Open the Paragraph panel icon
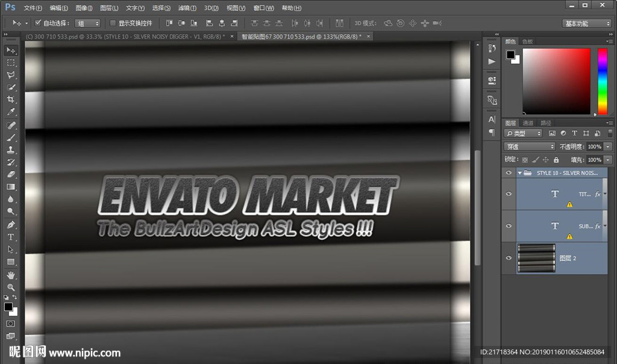 pos(492,132)
